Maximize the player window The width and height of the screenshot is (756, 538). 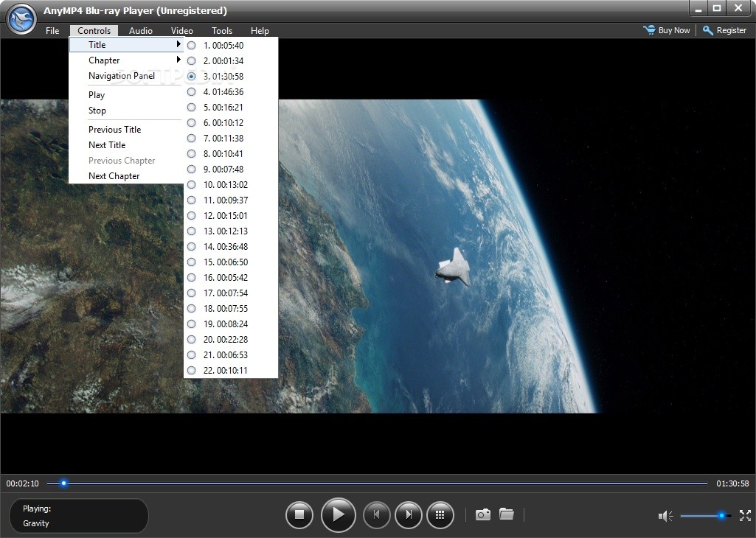717,8
